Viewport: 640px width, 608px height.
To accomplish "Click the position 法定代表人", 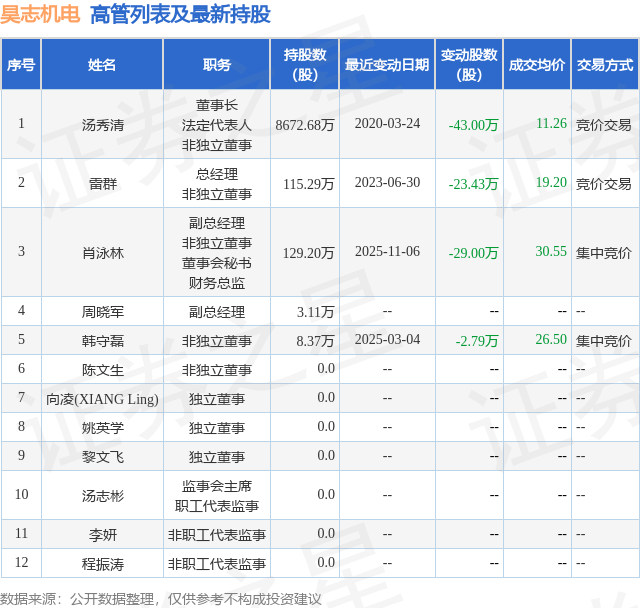I will pyautogui.click(x=217, y=125).
